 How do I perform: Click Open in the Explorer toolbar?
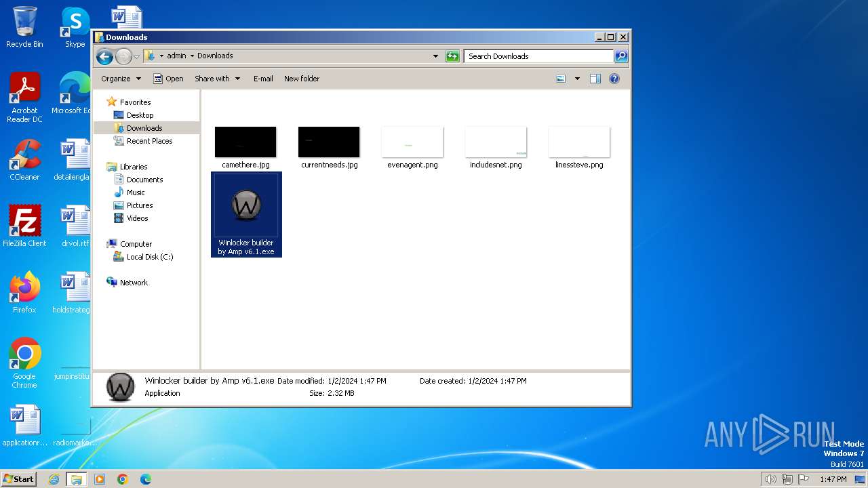[x=168, y=79]
